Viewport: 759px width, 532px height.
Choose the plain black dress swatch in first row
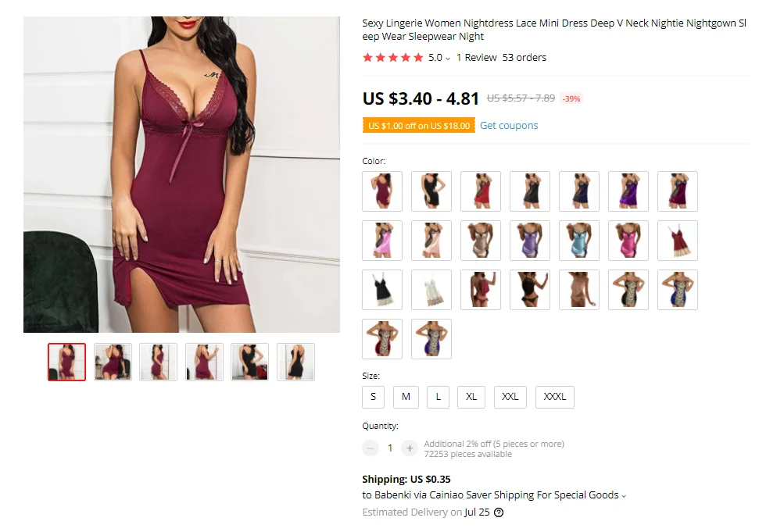tap(431, 191)
